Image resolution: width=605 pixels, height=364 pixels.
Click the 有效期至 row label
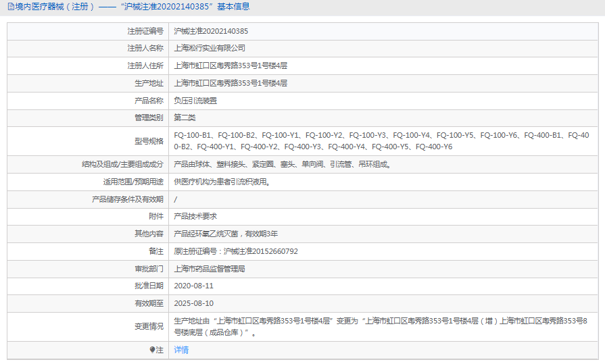pos(149,303)
